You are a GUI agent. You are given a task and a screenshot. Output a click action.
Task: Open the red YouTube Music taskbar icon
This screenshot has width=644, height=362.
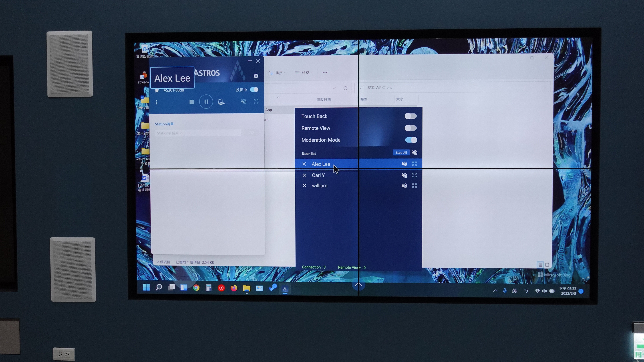tap(221, 288)
